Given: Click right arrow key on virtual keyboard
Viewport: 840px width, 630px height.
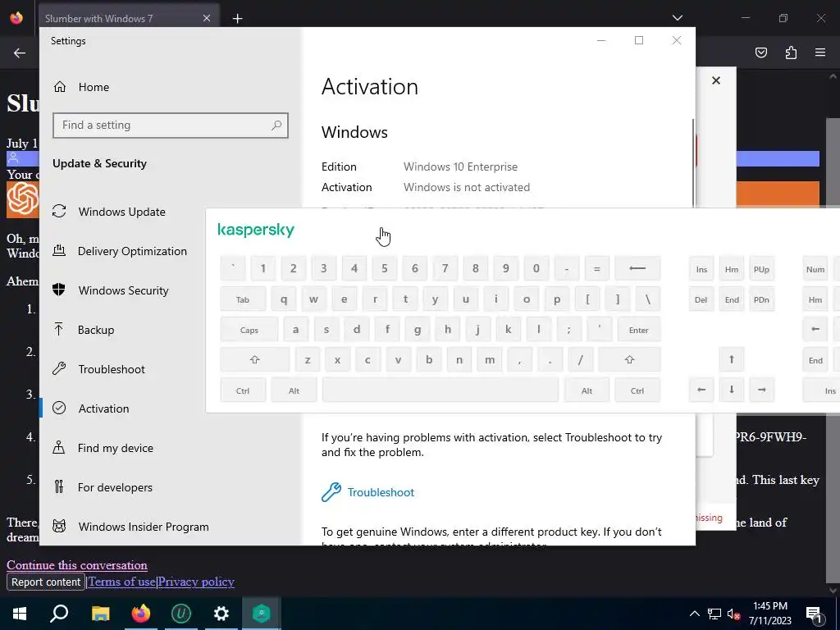Looking at the screenshot, I should click(x=761, y=390).
